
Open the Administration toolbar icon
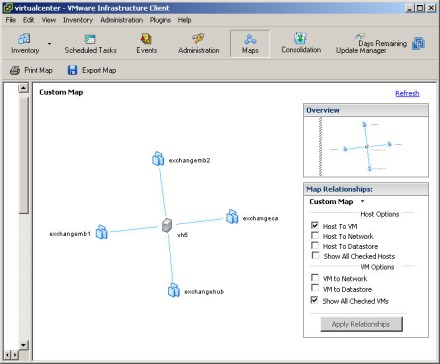pos(198,39)
